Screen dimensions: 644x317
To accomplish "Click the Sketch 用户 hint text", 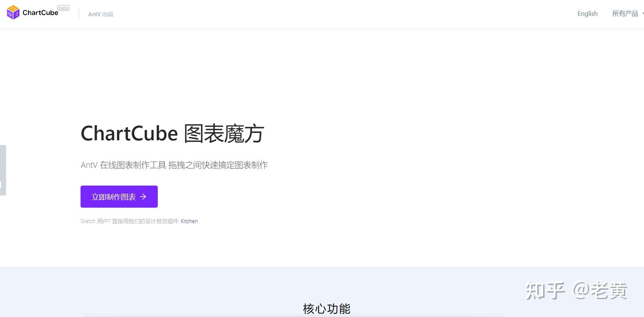I will coord(130,221).
